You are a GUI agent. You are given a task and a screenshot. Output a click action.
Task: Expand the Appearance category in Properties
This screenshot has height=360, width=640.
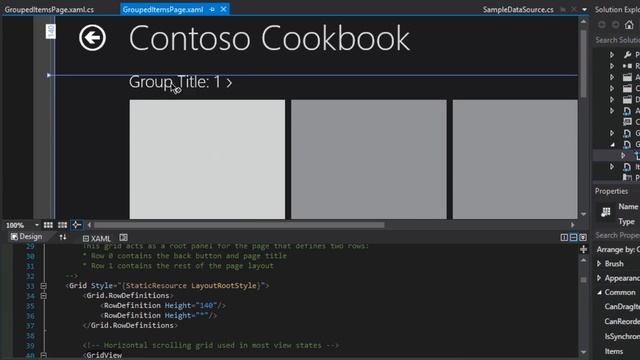click(599, 278)
